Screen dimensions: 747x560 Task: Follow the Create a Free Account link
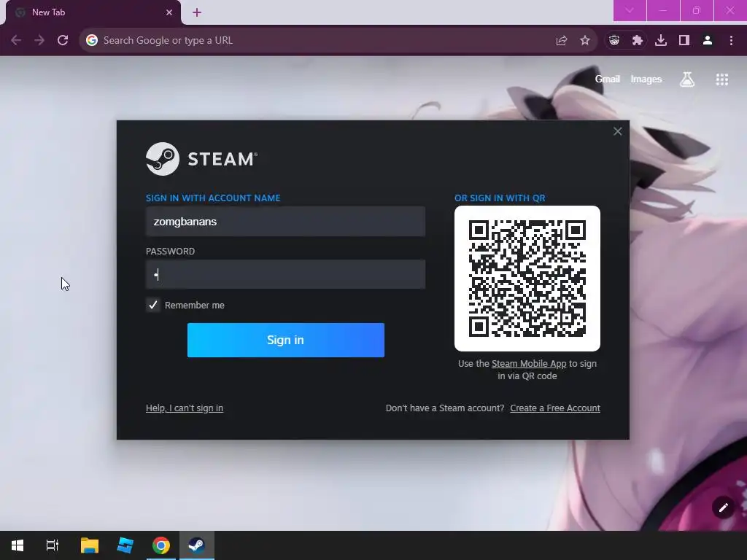tap(555, 408)
